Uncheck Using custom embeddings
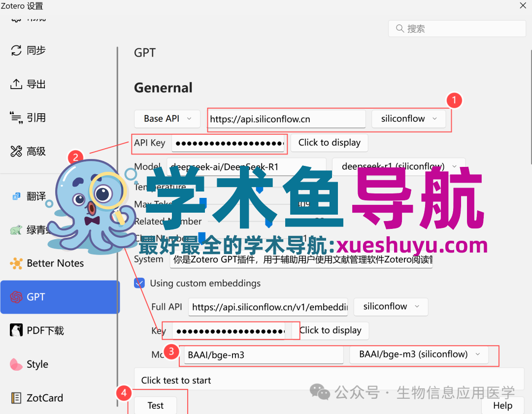532x414 pixels. pyautogui.click(x=139, y=283)
